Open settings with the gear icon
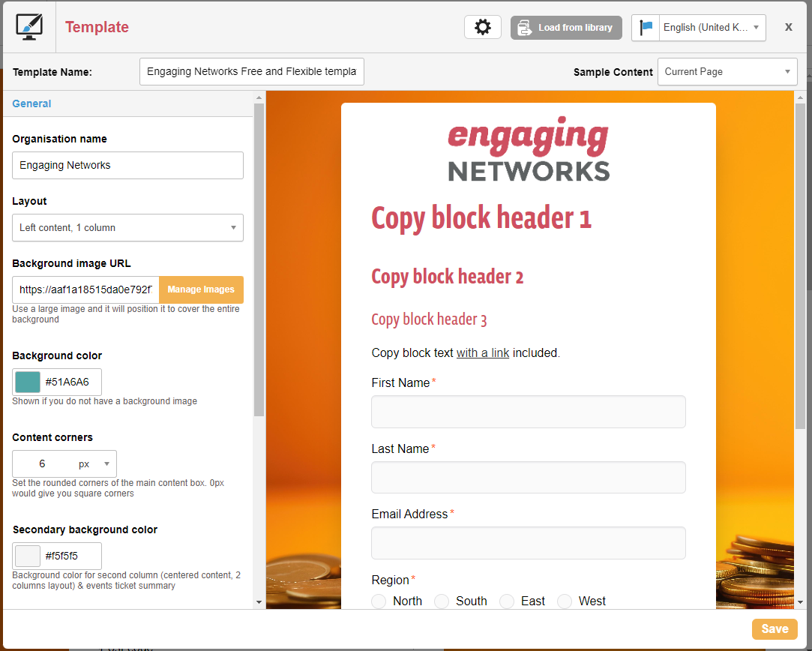Screen dimensions: 812x651 point(483,27)
